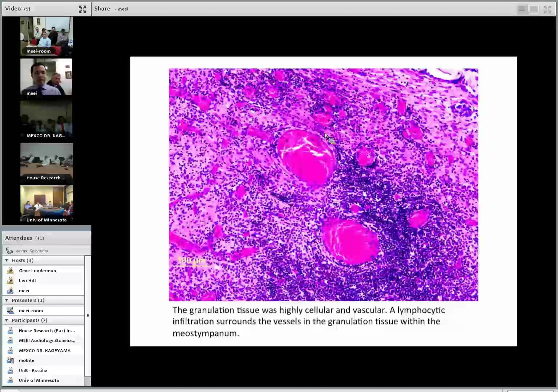Click the participant icon for MEEI Audiology Stoneham

pos(10,340)
